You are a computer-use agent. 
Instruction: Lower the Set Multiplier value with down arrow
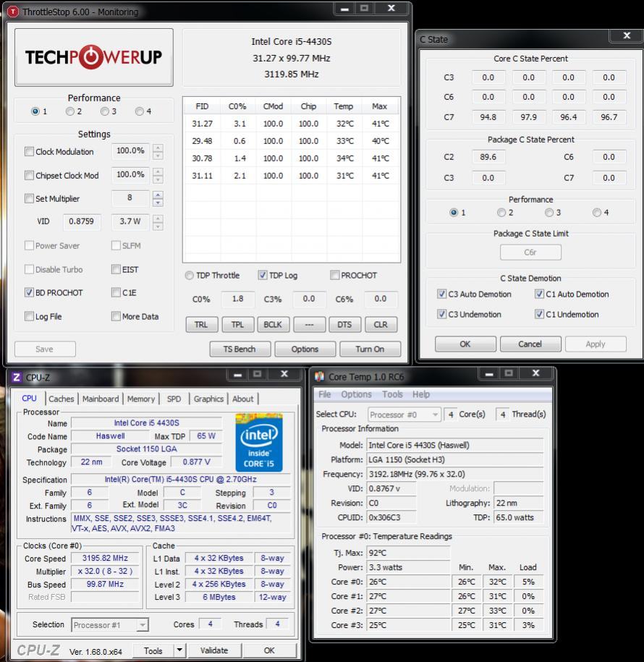click(x=158, y=203)
